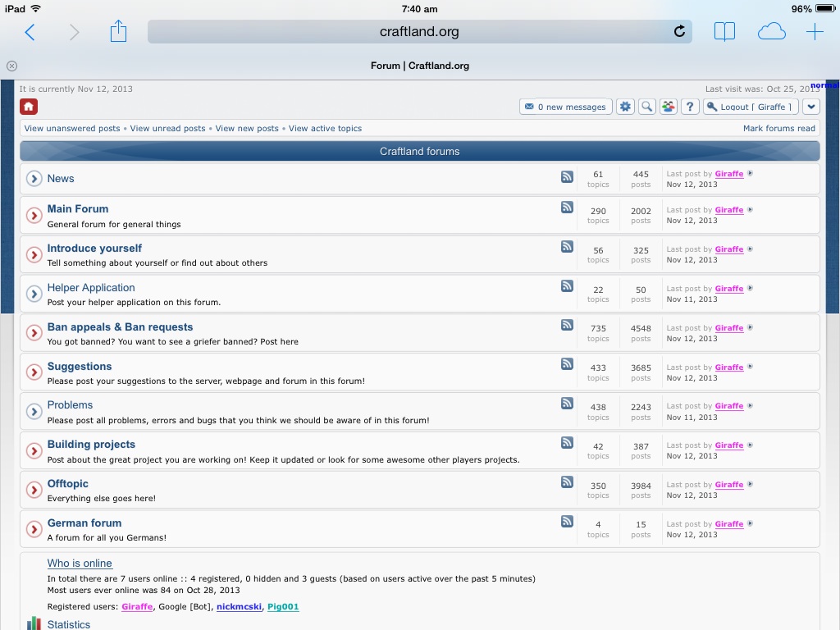Open the Introduce yourself RSS feed icon

click(x=567, y=246)
